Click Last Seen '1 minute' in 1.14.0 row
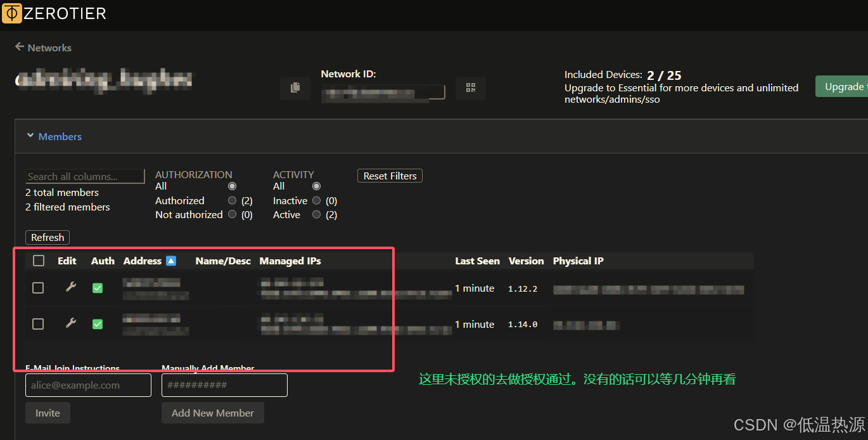The height and width of the screenshot is (440, 868). pyautogui.click(x=475, y=324)
